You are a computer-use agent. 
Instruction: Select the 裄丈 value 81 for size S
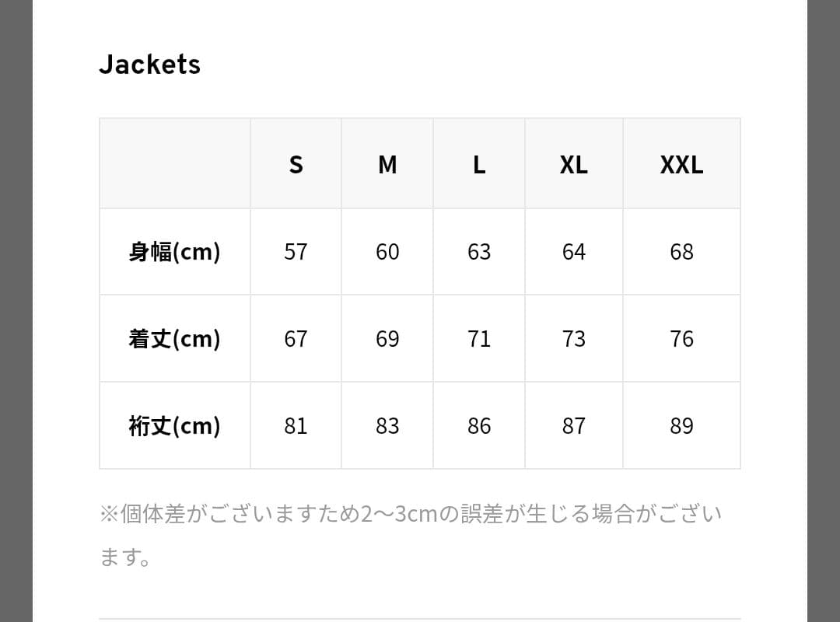296,426
